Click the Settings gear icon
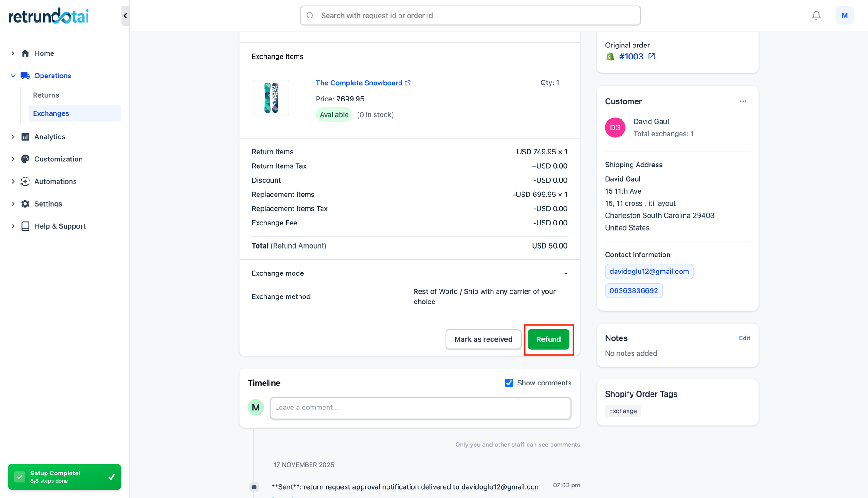 [25, 204]
